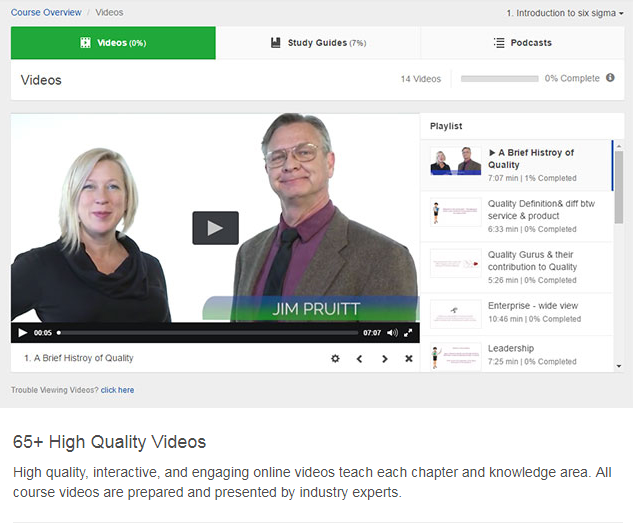Skip to next video arrow
The width and height of the screenshot is (633, 528).
coord(385,358)
